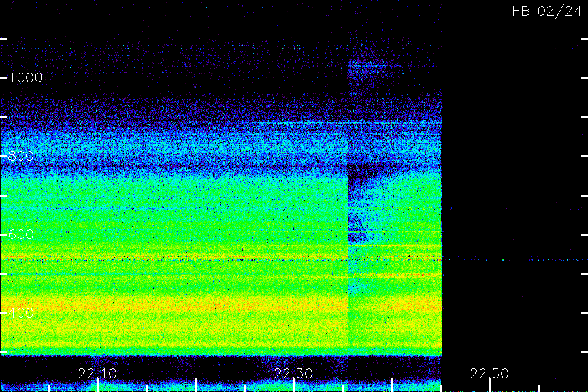Click the 22:30 time label
The width and height of the screenshot is (588, 392).
tap(293, 373)
